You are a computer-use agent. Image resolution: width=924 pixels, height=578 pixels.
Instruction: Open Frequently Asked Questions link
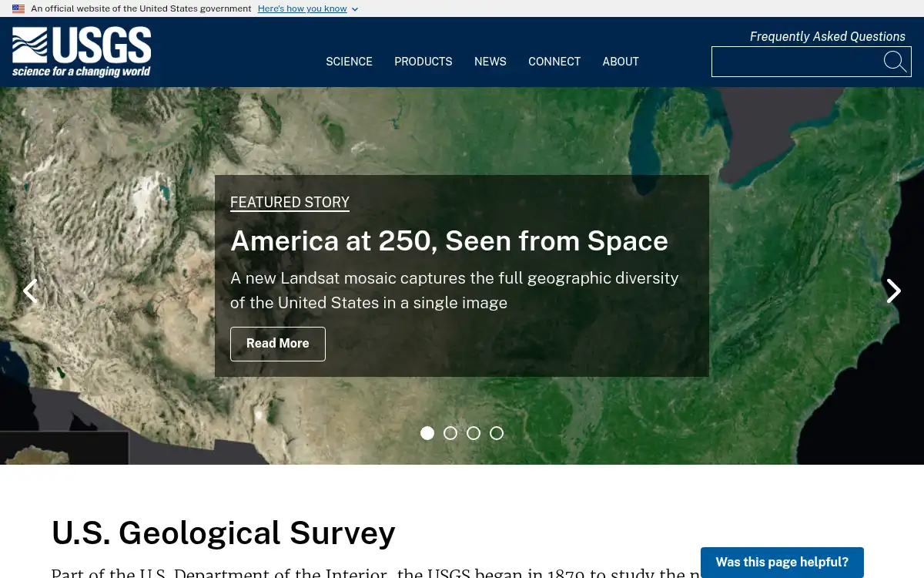pyautogui.click(x=828, y=36)
